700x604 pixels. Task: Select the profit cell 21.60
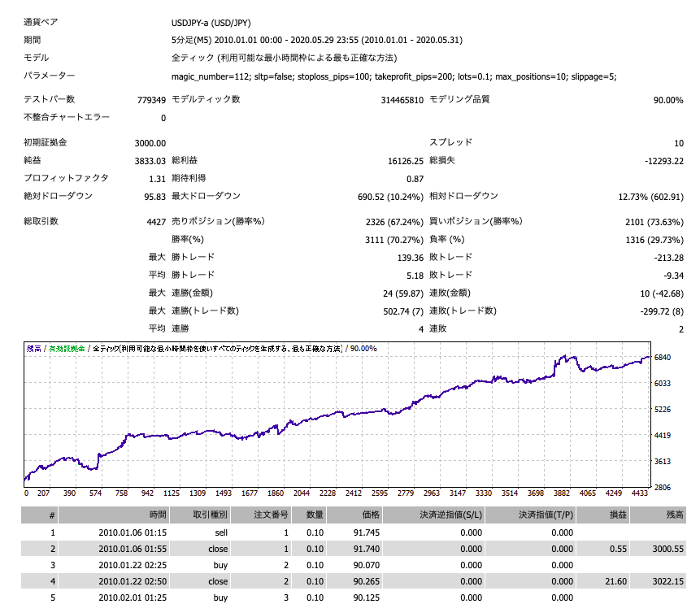tap(616, 582)
